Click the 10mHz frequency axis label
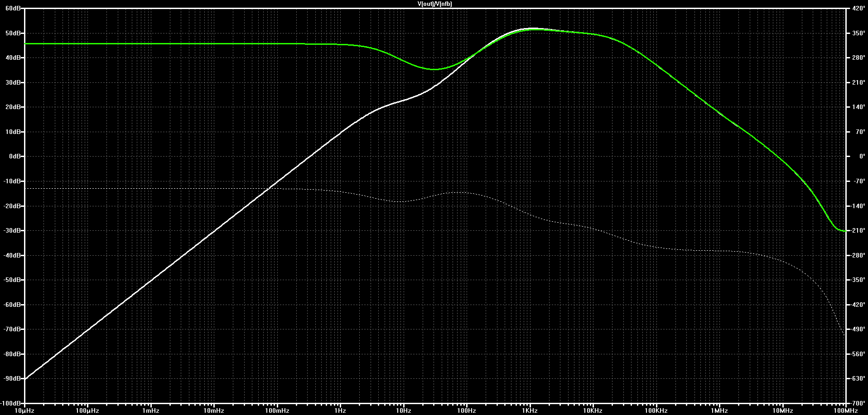Image resolution: width=868 pixels, height=415 pixels. 213,410
